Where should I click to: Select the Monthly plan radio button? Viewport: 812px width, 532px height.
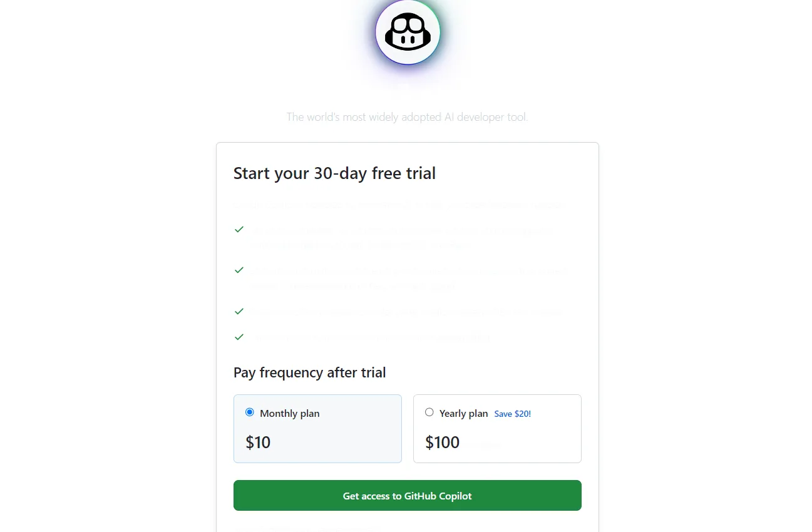tap(250, 412)
